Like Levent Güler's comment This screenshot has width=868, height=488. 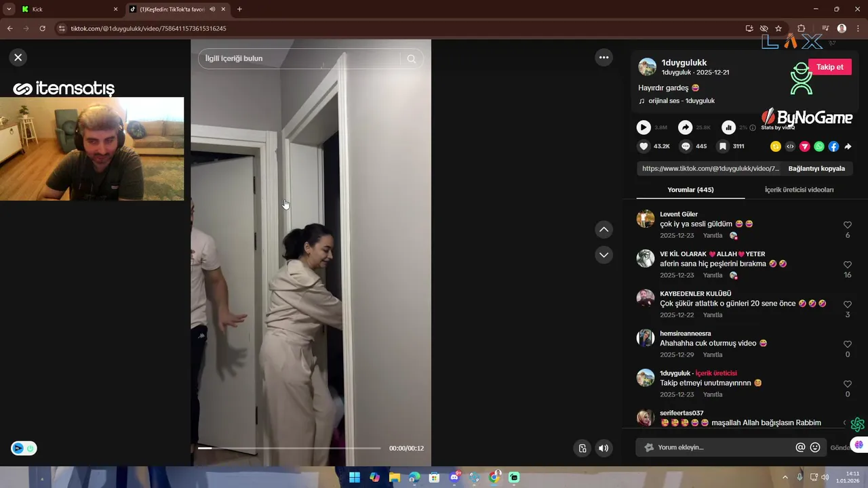[x=847, y=225]
